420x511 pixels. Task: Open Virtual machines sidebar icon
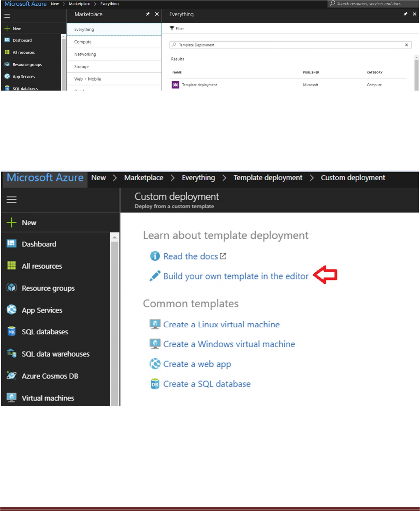coord(11,398)
